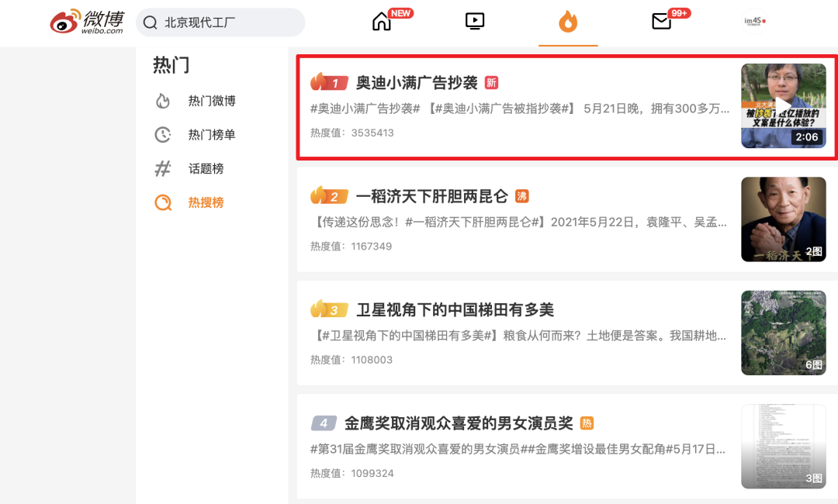Open the Weibo home feed icon

click(x=381, y=21)
